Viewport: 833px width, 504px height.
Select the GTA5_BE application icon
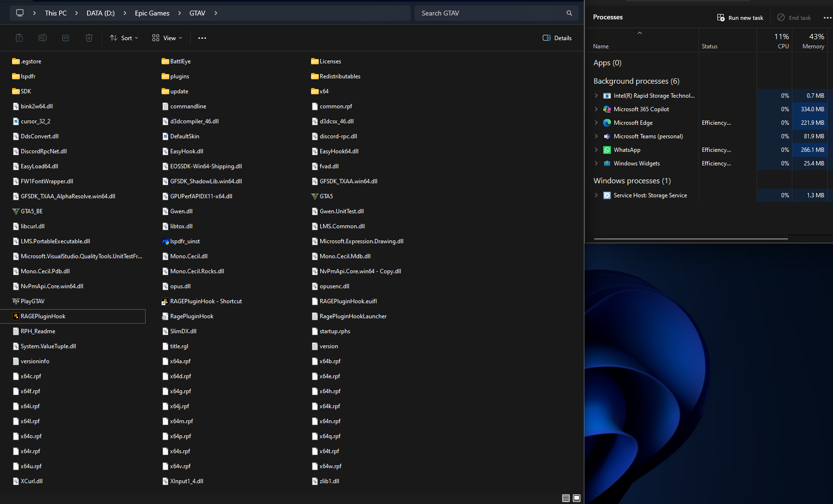pyautogui.click(x=16, y=211)
